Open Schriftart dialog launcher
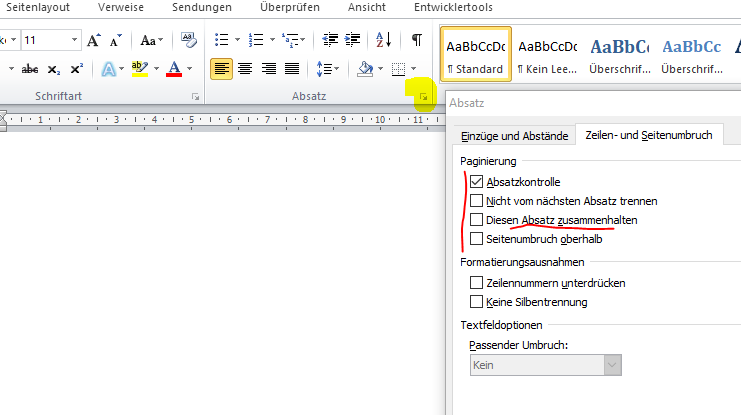 tap(195, 97)
